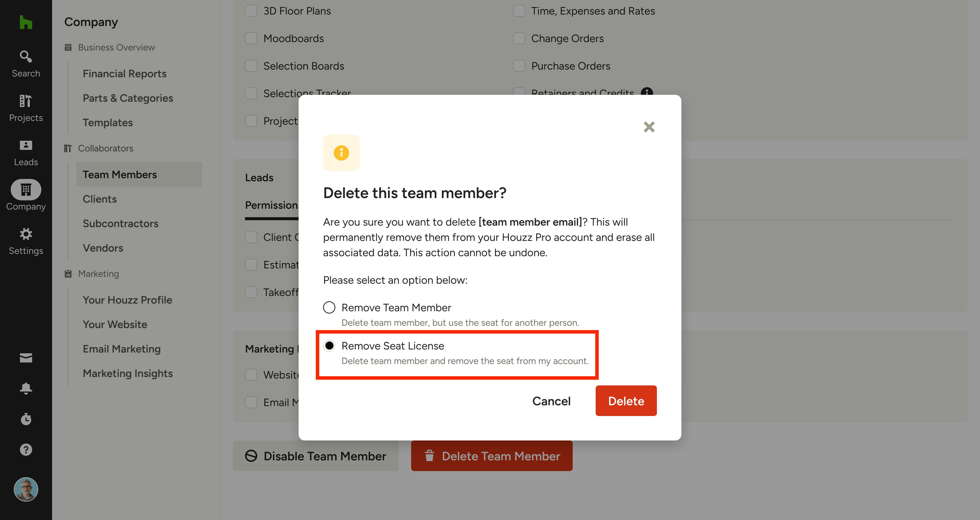This screenshot has height=520, width=980.
Task: Click the Houzz logo icon
Action: pyautogui.click(x=26, y=22)
